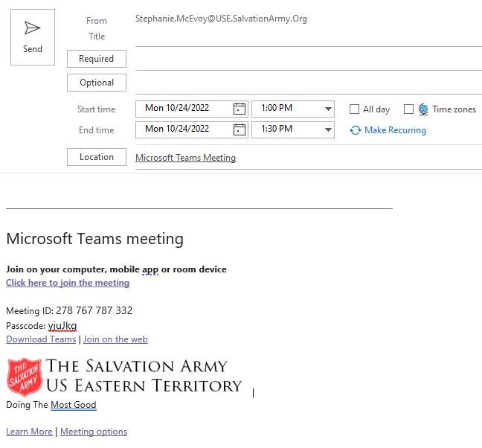Click the Learn More link
The width and height of the screenshot is (482, 448).
29,432
